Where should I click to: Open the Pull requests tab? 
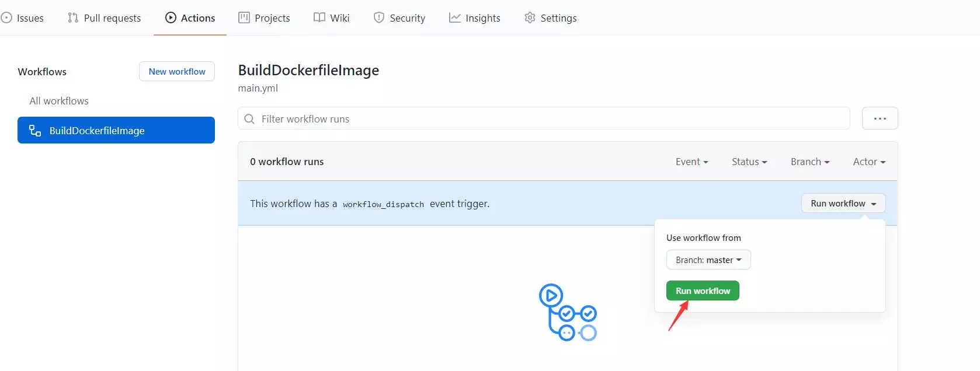[x=104, y=18]
